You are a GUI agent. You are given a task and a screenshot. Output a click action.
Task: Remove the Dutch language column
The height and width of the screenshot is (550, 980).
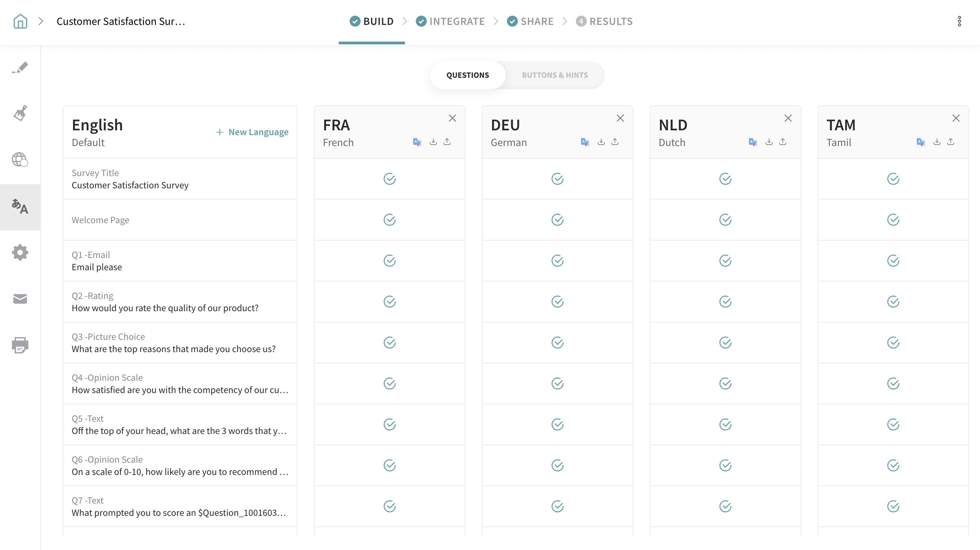click(x=788, y=118)
